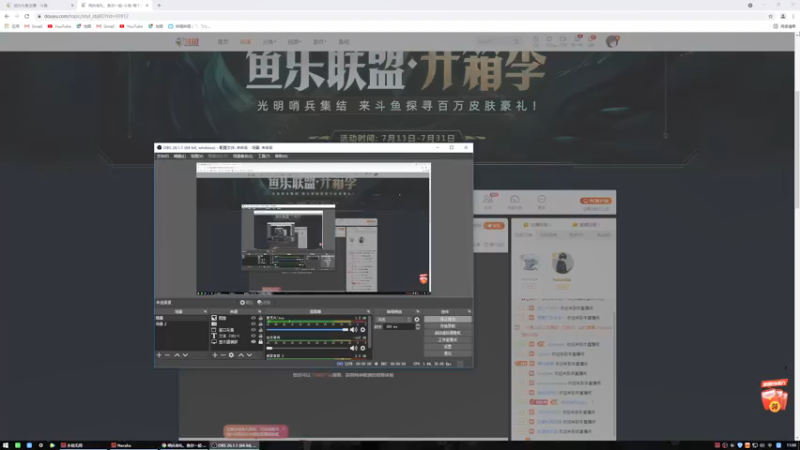This screenshot has width=800, height=450.
Task: Add a new source in OBS Sources panel
Action: click(x=215, y=355)
